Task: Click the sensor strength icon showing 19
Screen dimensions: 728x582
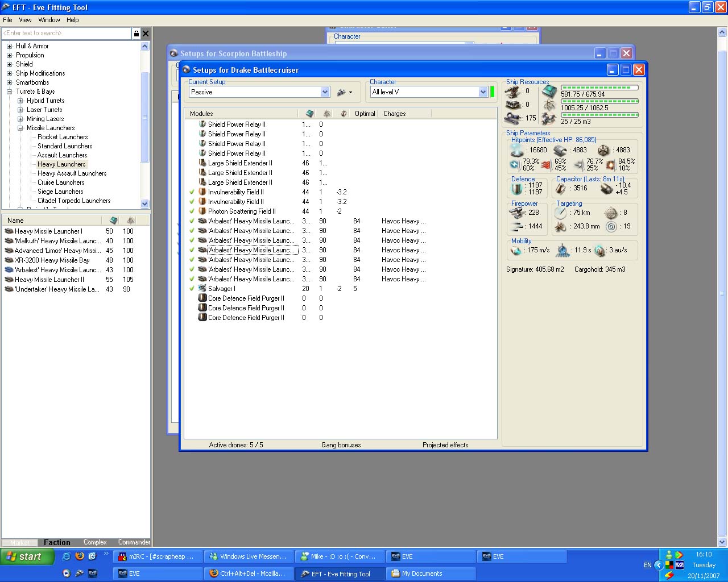Action: 611,226
